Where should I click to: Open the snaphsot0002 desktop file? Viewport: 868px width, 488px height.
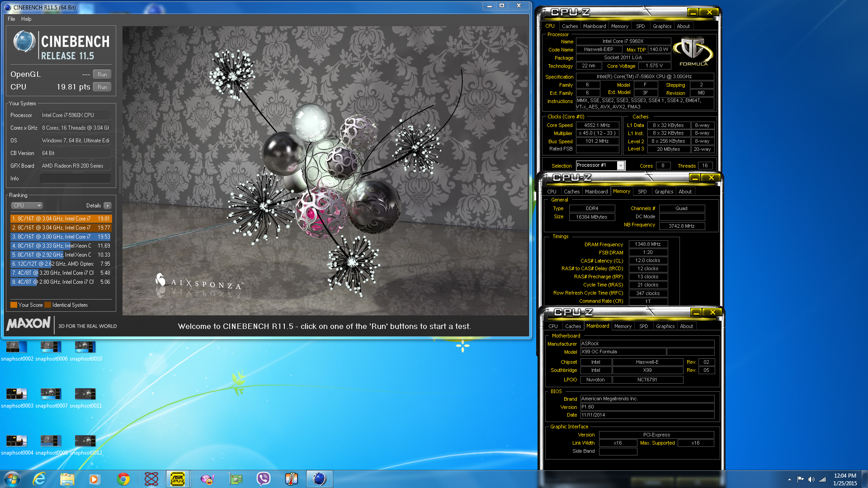click(x=17, y=351)
